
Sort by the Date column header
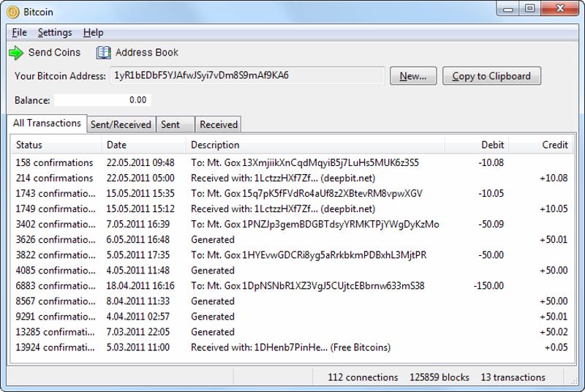tap(143, 145)
